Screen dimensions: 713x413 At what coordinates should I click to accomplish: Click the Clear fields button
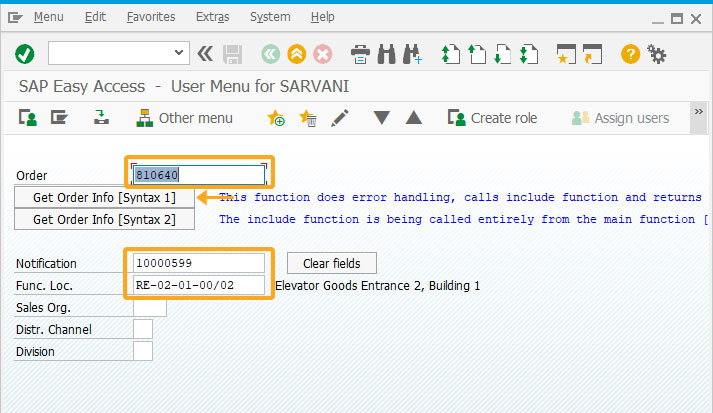point(331,263)
